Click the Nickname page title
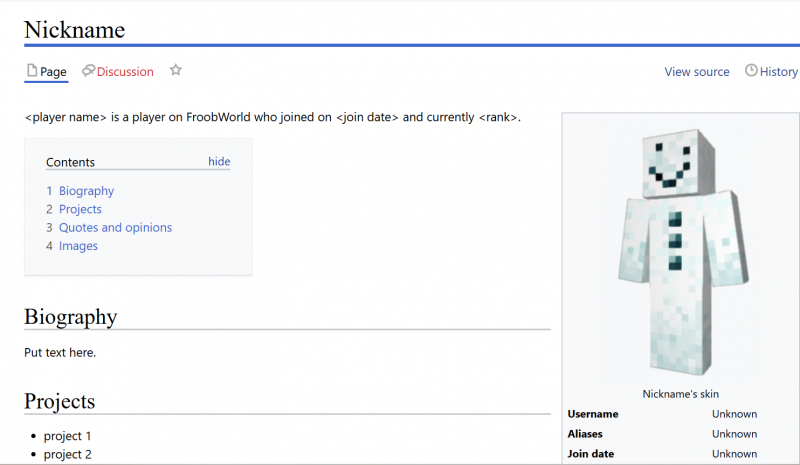This screenshot has width=800, height=465. [74, 30]
